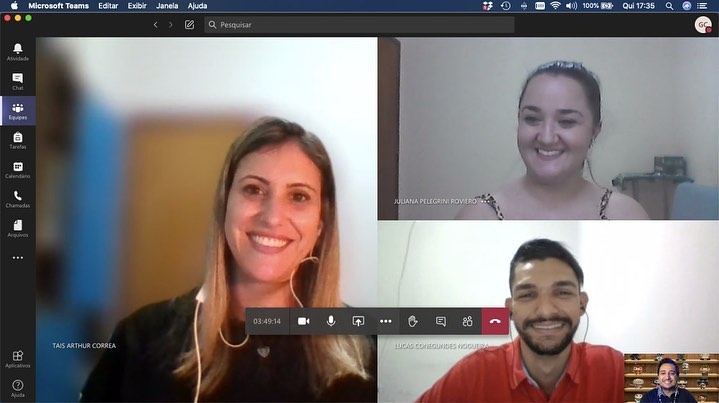Open Wi-Fi status in menu bar
719x403 pixels.
[555, 6]
